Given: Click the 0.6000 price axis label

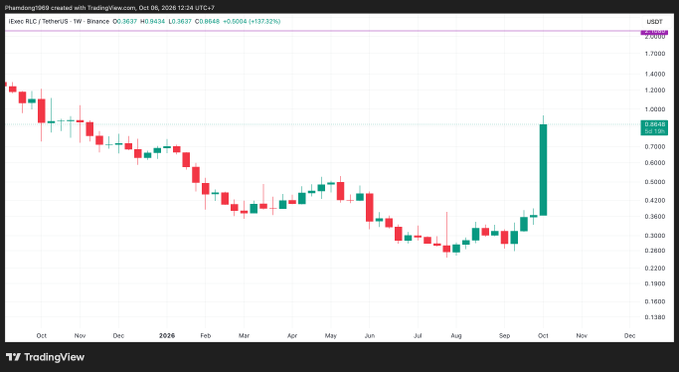Looking at the screenshot, I should pyautogui.click(x=654, y=163).
